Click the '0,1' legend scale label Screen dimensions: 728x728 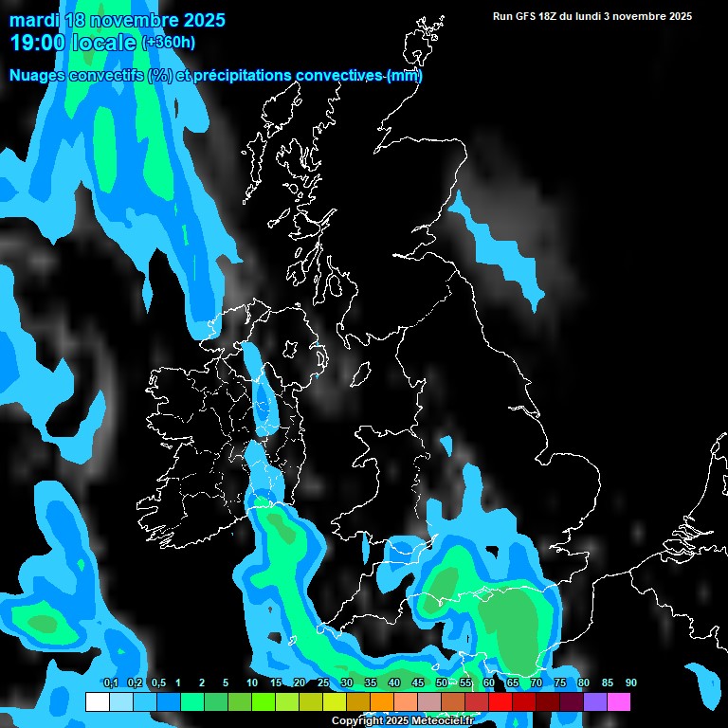[110, 683]
